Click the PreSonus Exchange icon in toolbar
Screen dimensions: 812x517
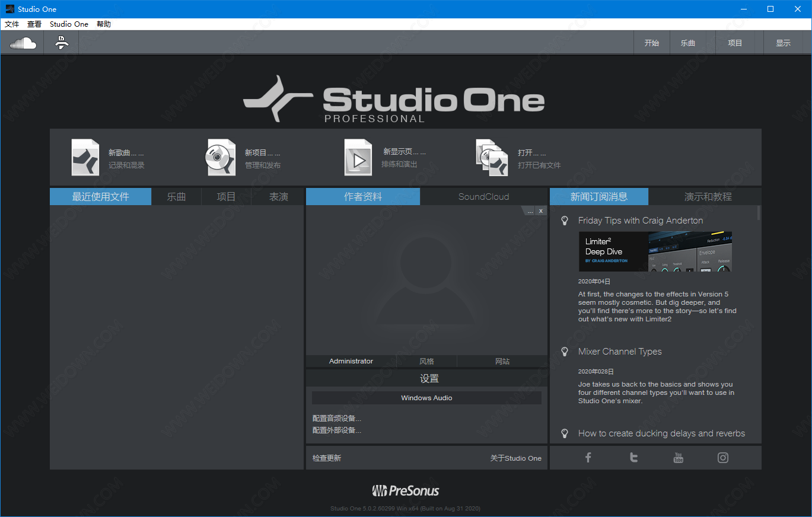click(62, 43)
